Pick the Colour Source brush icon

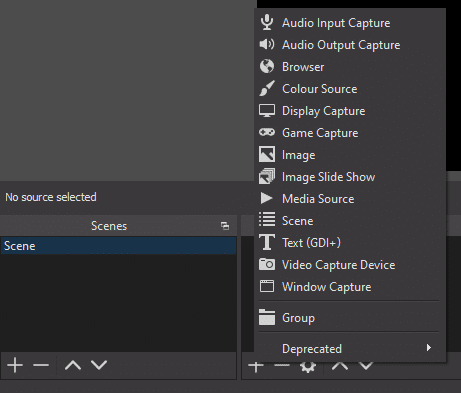pos(267,88)
